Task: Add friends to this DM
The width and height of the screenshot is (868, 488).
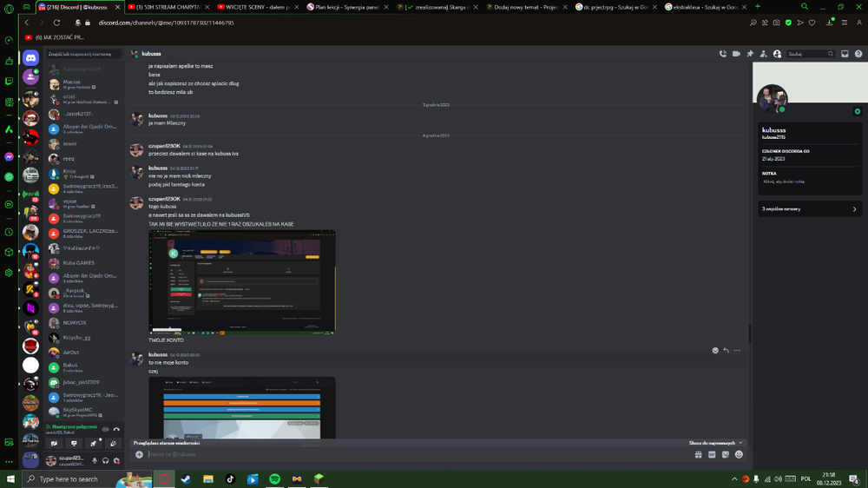Action: click(x=763, y=54)
